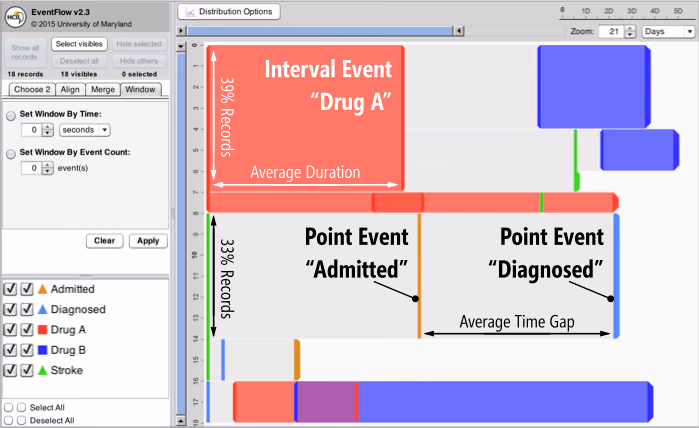Click the time window value field
The width and height of the screenshot is (699, 428).
32,130
